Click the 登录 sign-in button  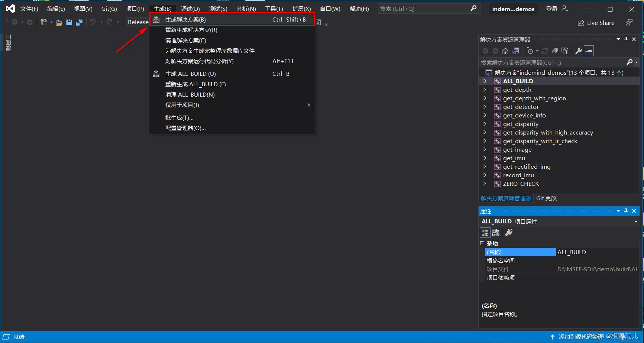(x=551, y=9)
